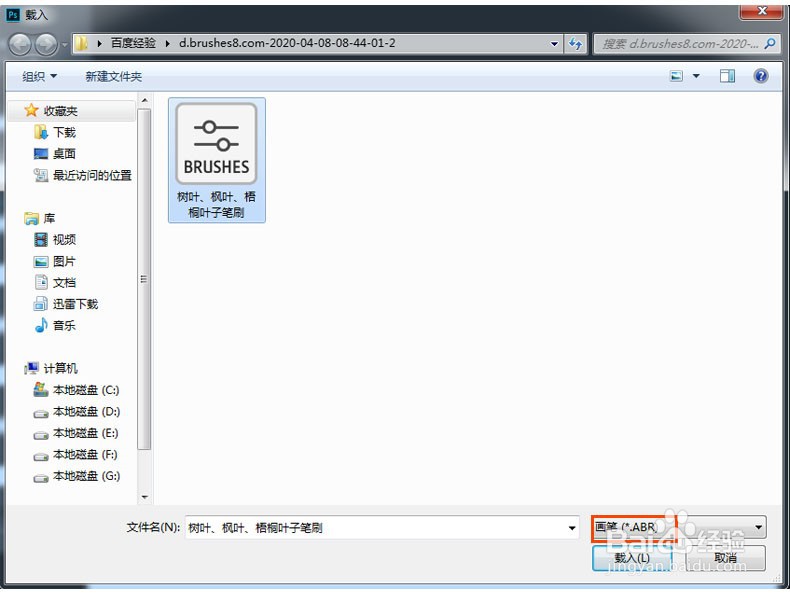The width and height of the screenshot is (790, 593).
Task: Click the magnifier search icon
Action: point(770,44)
